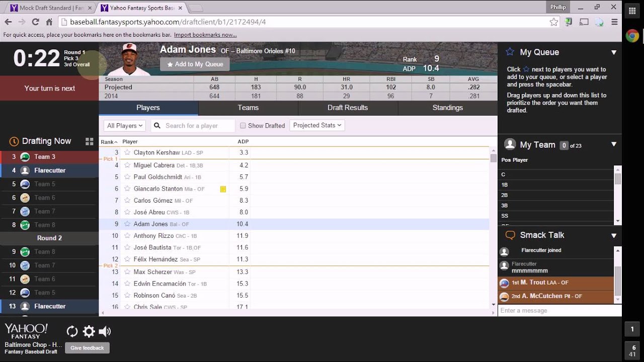Screen dimensions: 644x362
Task: Click Add to My Queue button
Action: point(195,64)
